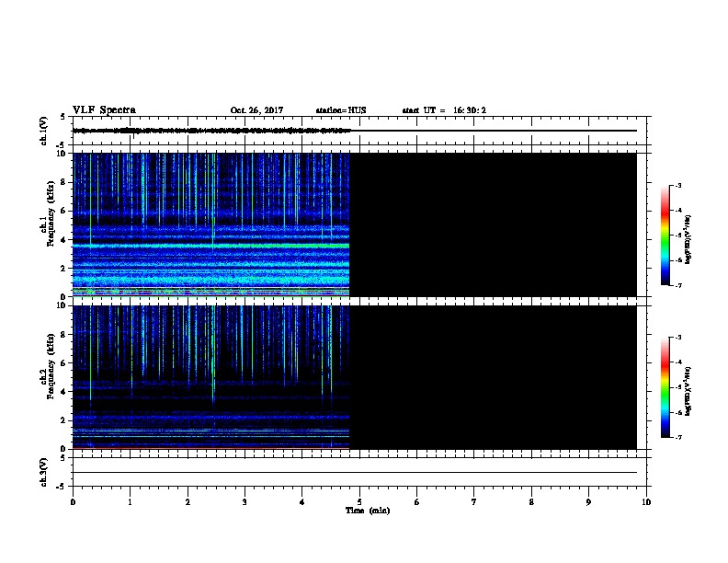Click the ch.2 colorbar log(PSD) unit label
Image resolution: width=728 pixels, height=563 pixels.
(x=688, y=391)
